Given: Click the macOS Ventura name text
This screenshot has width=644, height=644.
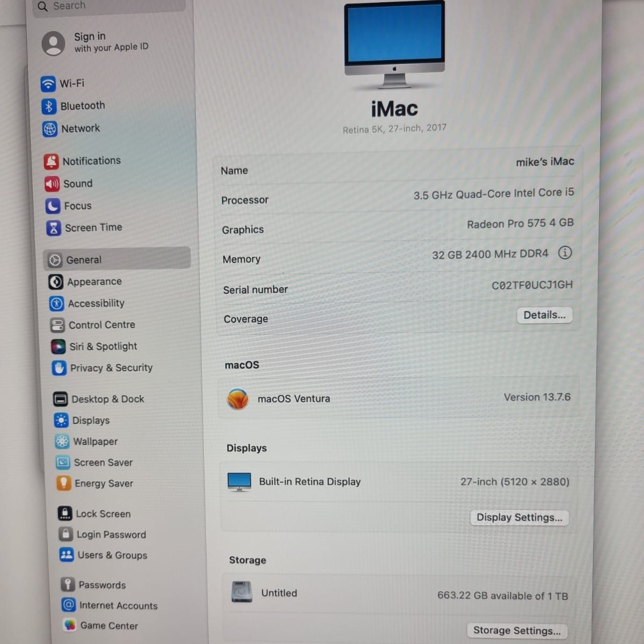Looking at the screenshot, I should [294, 399].
